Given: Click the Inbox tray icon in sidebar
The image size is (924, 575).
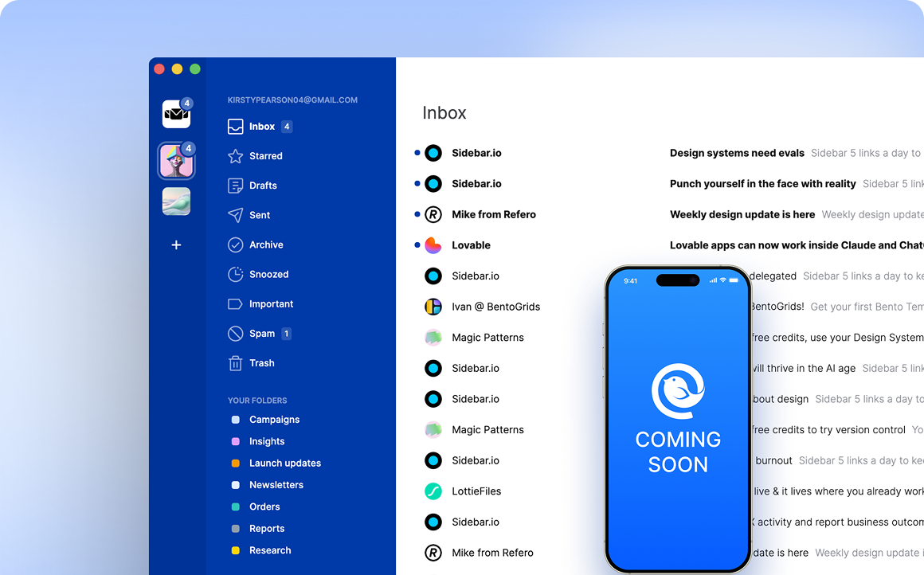Looking at the screenshot, I should (235, 127).
